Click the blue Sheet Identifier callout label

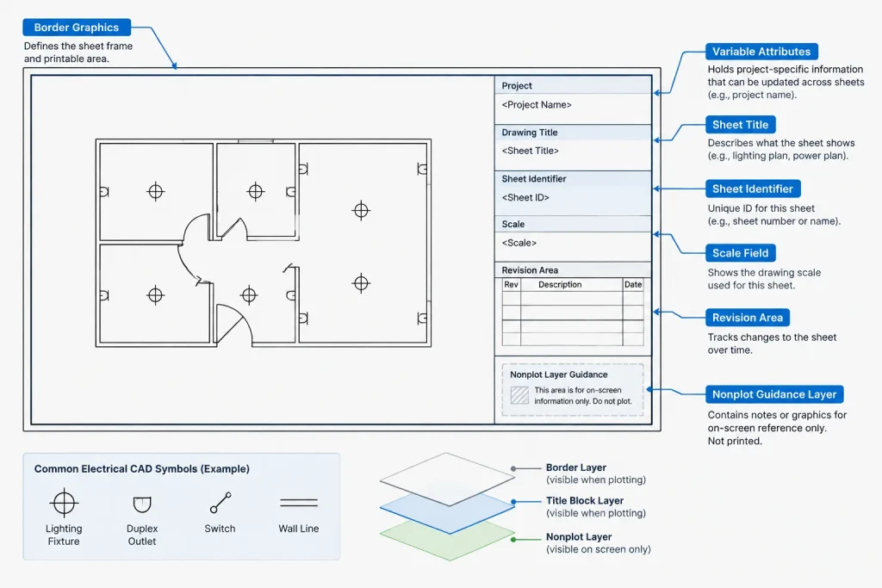click(753, 189)
